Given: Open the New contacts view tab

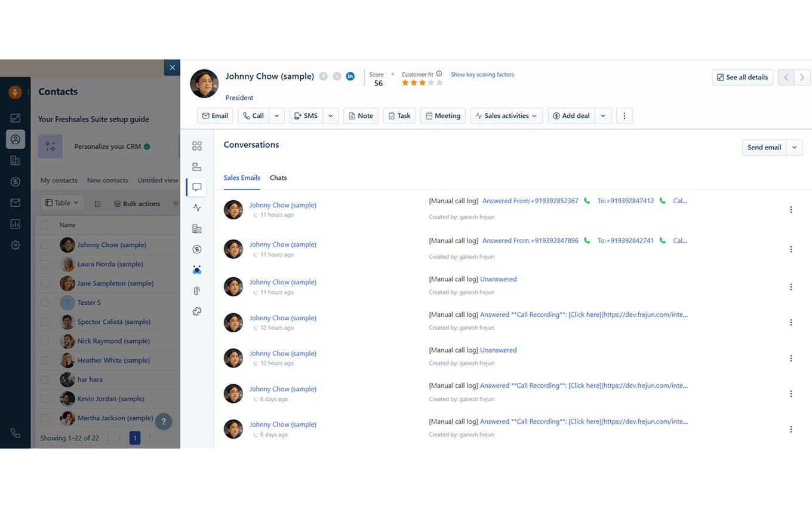Looking at the screenshot, I should click(107, 180).
